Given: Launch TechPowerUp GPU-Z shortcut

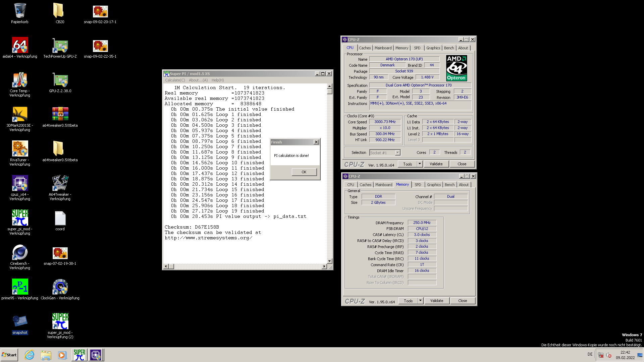Looking at the screenshot, I should [60, 48].
